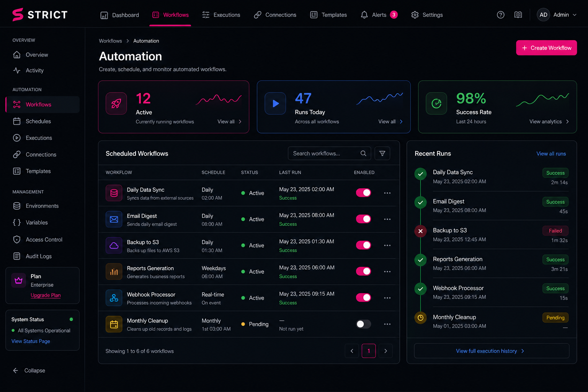Image resolution: width=588 pixels, height=392 pixels.
Task: Switch to the Executions top tab
Action: coord(221,15)
